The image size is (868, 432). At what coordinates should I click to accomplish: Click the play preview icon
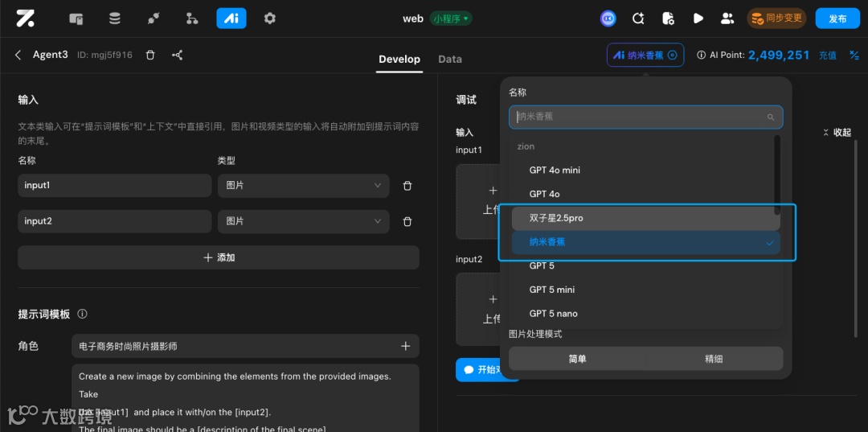click(698, 19)
